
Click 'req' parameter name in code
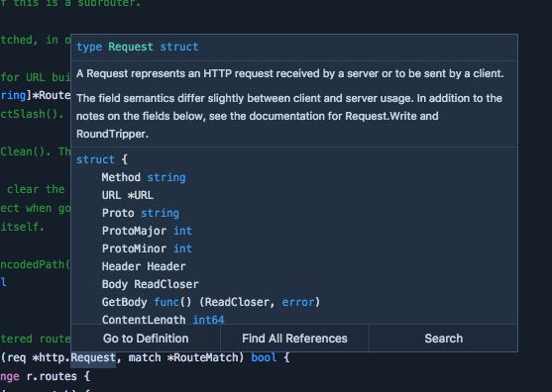[x=16, y=357]
